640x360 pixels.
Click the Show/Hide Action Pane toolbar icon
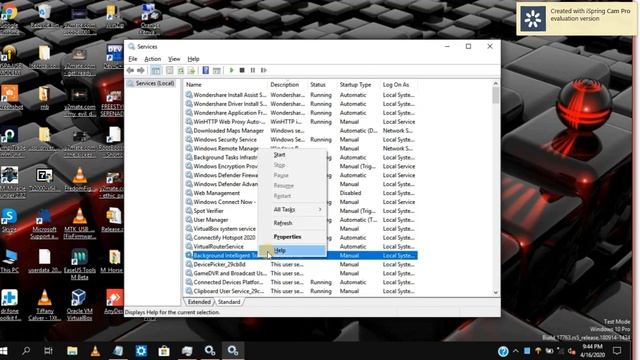[x=217, y=70]
